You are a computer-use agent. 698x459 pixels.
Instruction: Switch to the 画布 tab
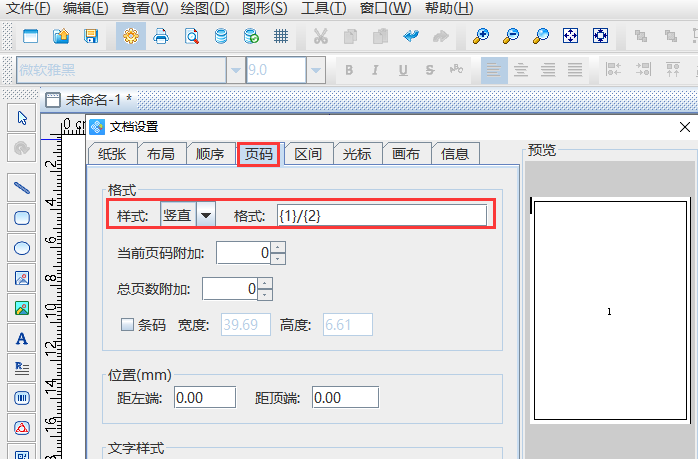406,154
